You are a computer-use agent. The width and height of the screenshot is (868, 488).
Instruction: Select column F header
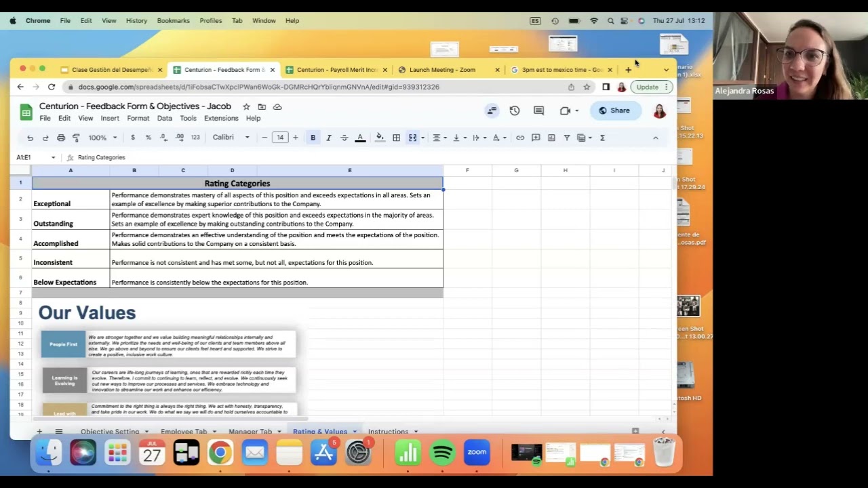pos(467,170)
